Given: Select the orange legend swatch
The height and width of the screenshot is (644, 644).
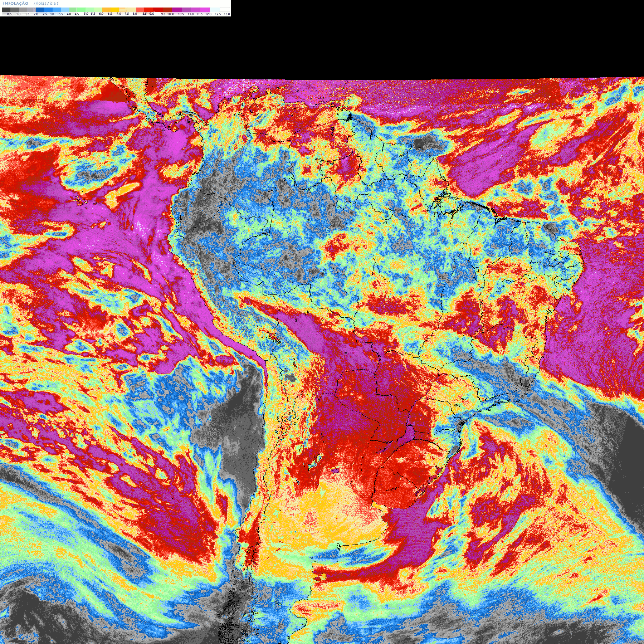Looking at the screenshot, I should click(x=106, y=10).
